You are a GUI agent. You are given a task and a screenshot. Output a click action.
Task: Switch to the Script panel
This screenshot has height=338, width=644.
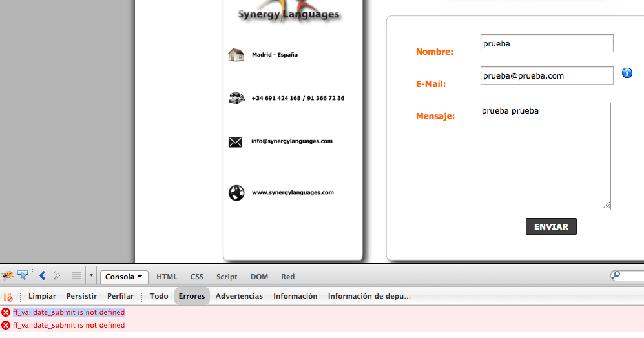click(x=227, y=277)
